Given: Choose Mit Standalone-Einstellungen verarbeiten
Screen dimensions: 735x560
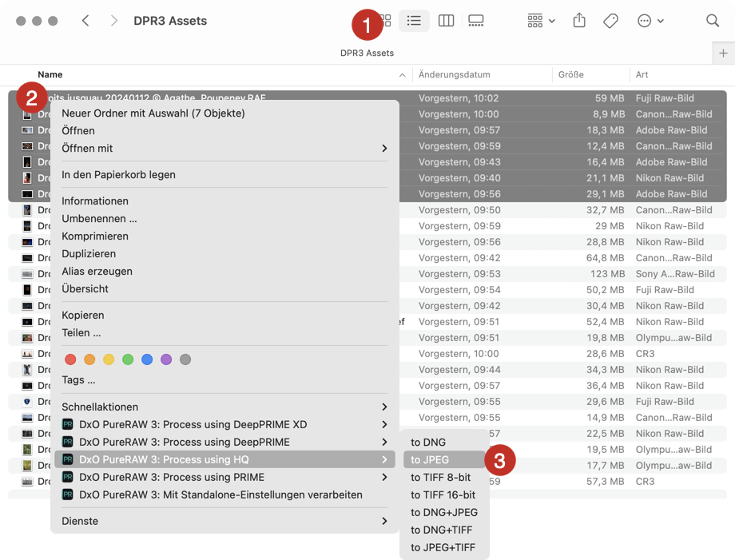Looking at the screenshot, I should click(x=224, y=494).
